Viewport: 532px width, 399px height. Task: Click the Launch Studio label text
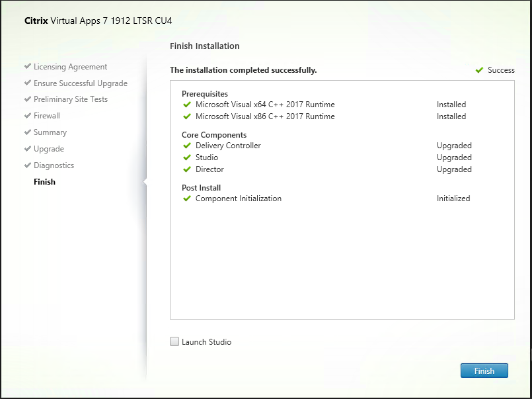click(206, 342)
